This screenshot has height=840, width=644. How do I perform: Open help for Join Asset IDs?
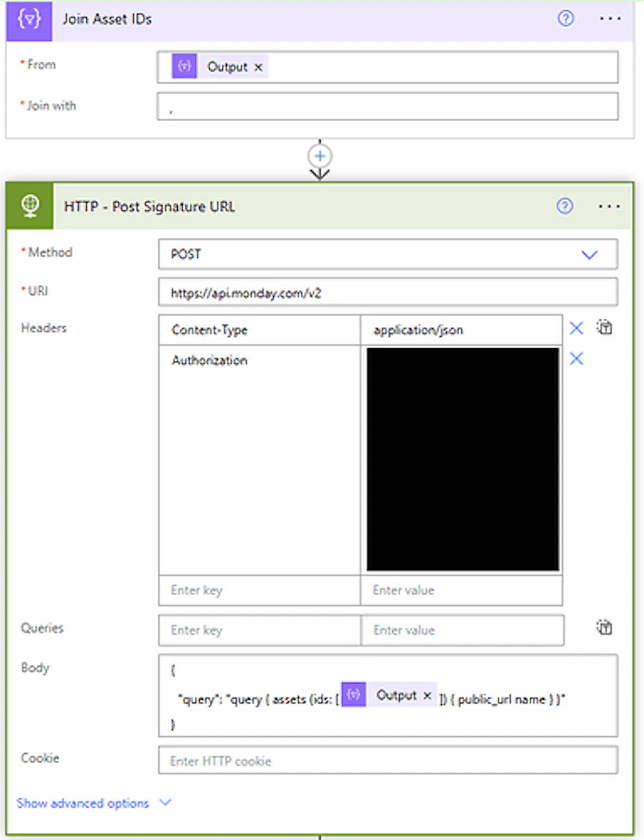[x=565, y=19]
